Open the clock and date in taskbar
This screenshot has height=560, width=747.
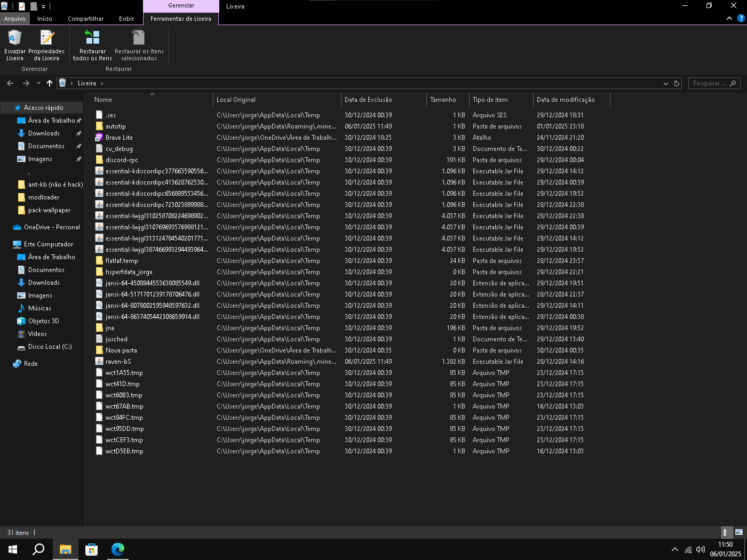point(725,549)
